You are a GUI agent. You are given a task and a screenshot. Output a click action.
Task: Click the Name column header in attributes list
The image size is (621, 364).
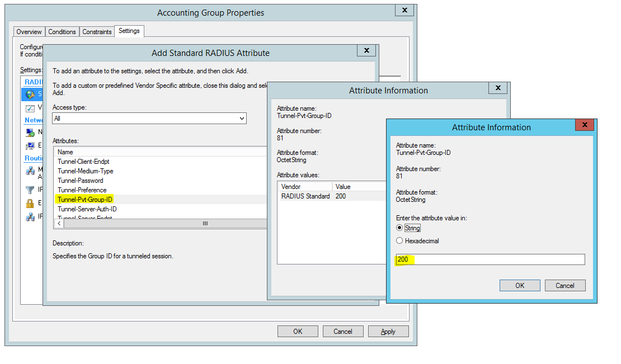pos(161,152)
